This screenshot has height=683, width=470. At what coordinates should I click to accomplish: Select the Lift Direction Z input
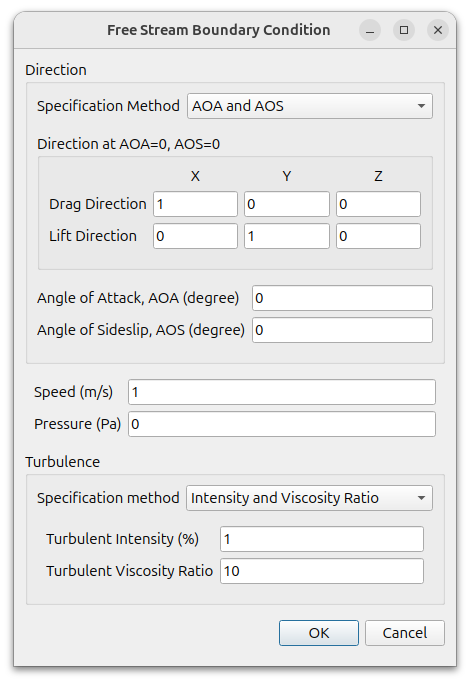pos(378,236)
